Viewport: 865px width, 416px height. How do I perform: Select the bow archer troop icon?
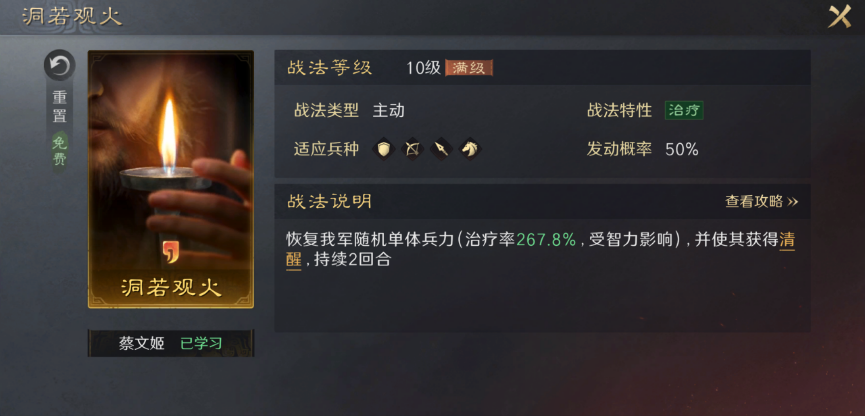(412, 149)
